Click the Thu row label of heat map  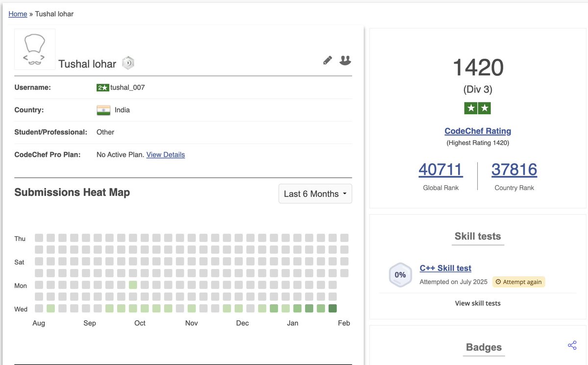click(x=20, y=239)
